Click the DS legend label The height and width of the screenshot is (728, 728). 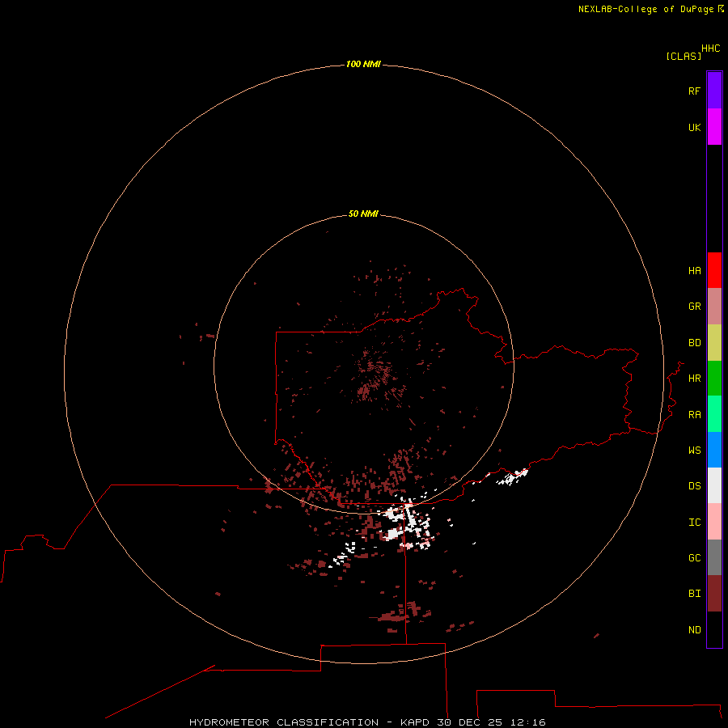pyautogui.click(x=695, y=485)
